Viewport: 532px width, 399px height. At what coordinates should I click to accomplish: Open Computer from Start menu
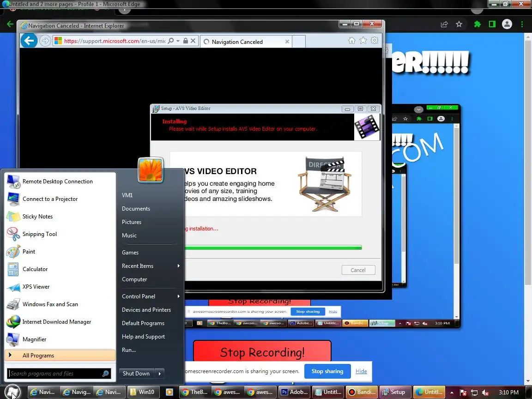pyautogui.click(x=135, y=279)
